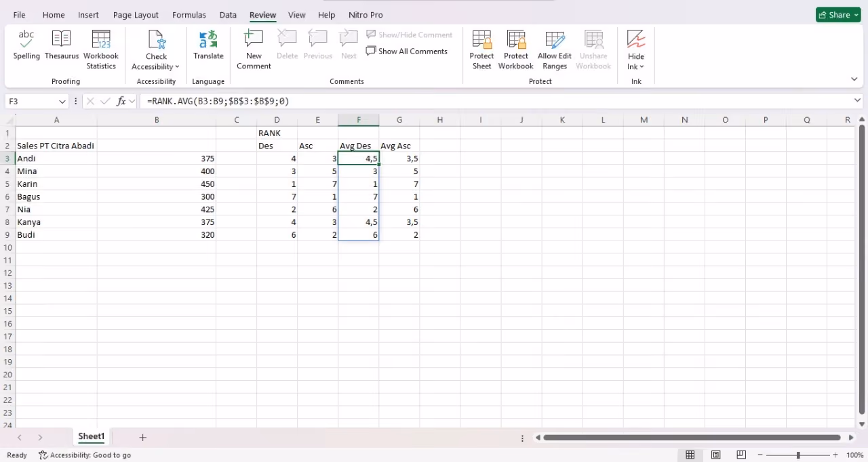Run the Spelling check
Screen dimensions: 868x462
pyautogui.click(x=26, y=46)
